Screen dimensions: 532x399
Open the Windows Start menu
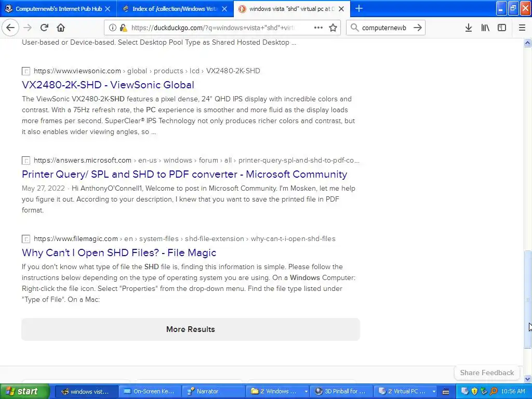(24, 392)
